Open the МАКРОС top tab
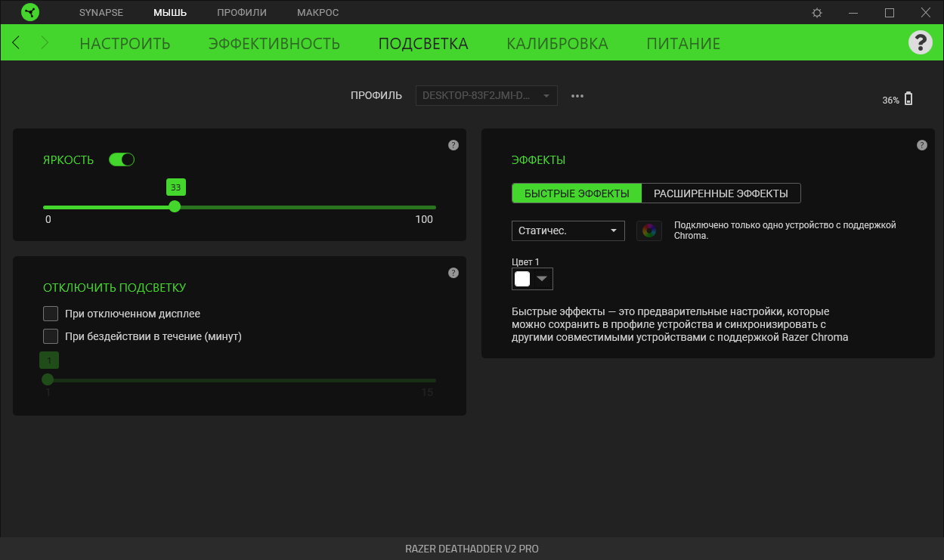Viewport: 944px width, 560px height. point(318,13)
